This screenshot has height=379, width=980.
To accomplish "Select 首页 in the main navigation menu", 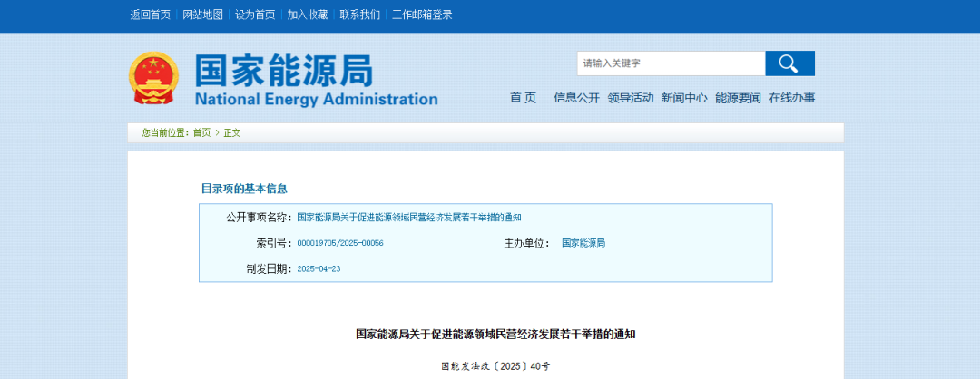I will pos(523,98).
